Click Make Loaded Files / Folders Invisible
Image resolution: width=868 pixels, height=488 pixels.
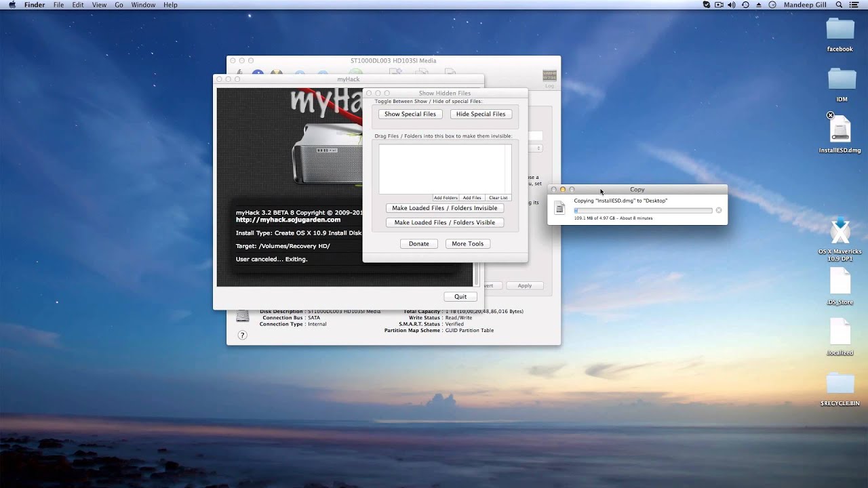[445, 208]
